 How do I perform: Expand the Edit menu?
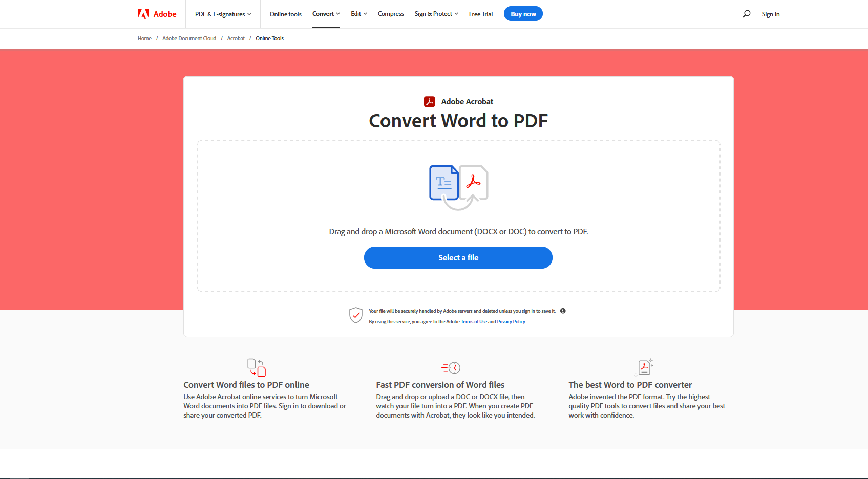(x=359, y=14)
